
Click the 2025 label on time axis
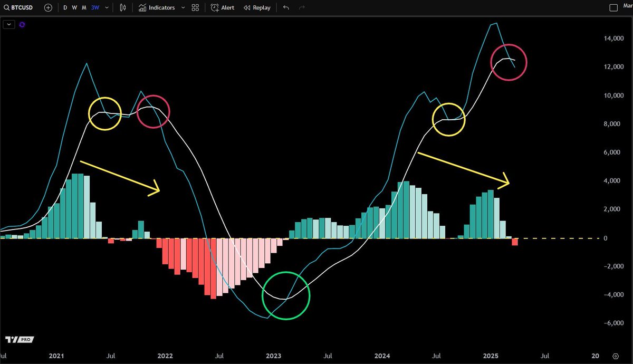click(491, 356)
